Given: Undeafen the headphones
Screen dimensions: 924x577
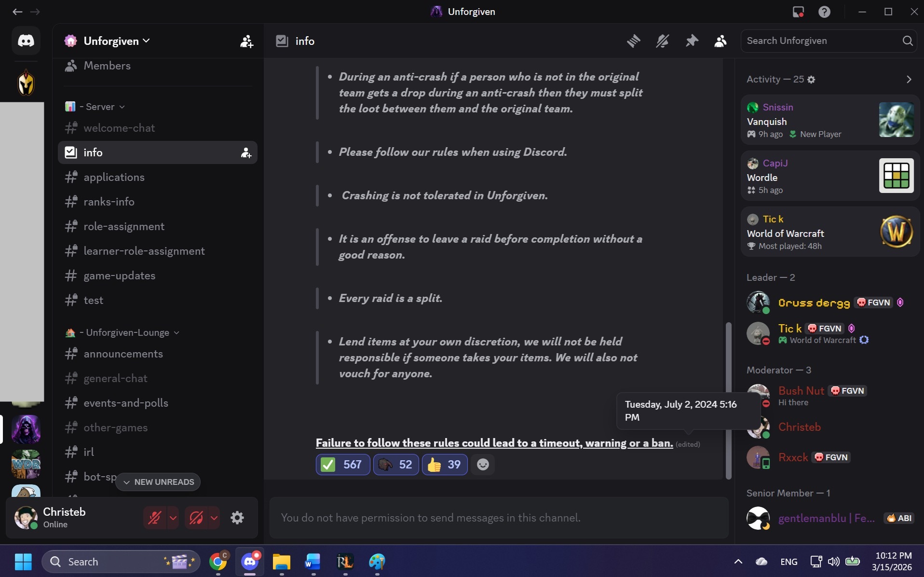Looking at the screenshot, I should [196, 518].
